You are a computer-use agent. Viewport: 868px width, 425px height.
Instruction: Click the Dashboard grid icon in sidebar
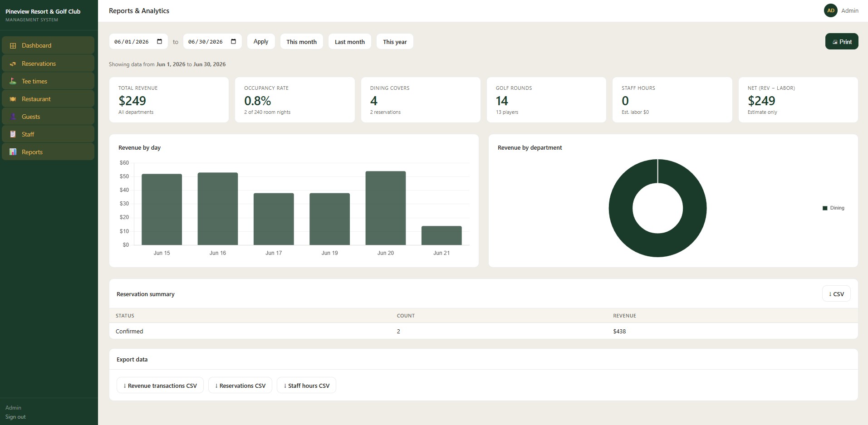[13, 45]
